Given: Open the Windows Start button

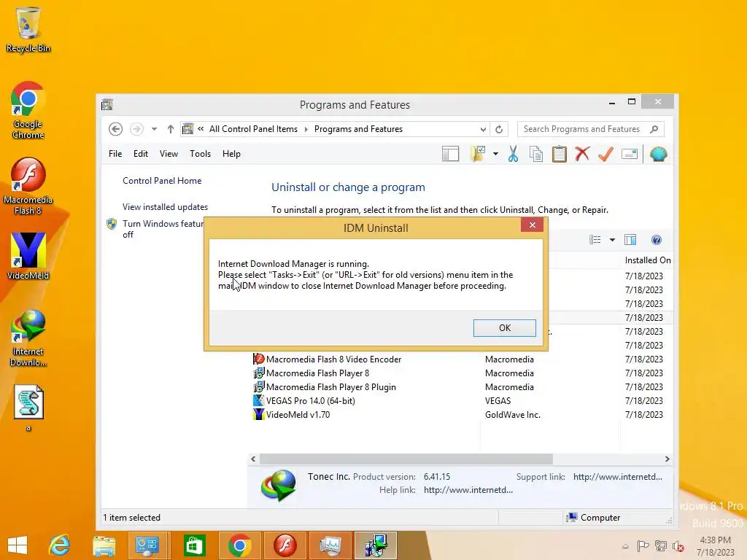Looking at the screenshot, I should (18, 545).
